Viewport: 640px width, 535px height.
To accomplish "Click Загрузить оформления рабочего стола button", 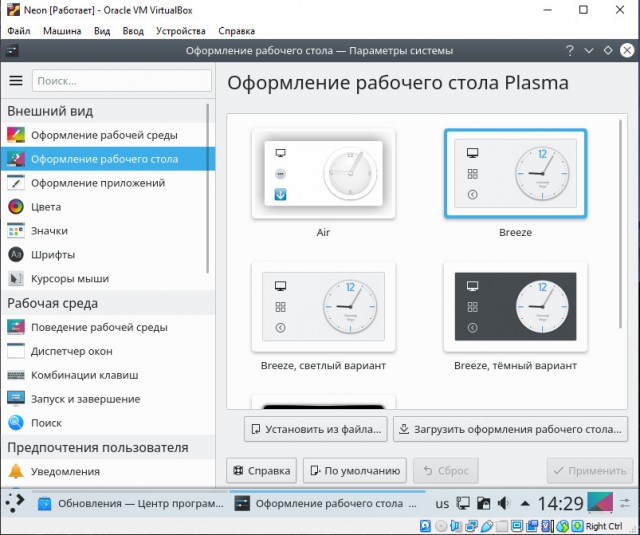I will pyautogui.click(x=510, y=429).
